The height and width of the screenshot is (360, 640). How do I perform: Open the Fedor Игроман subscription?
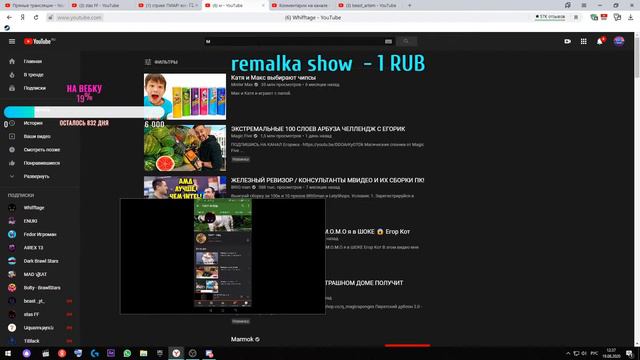40,234
